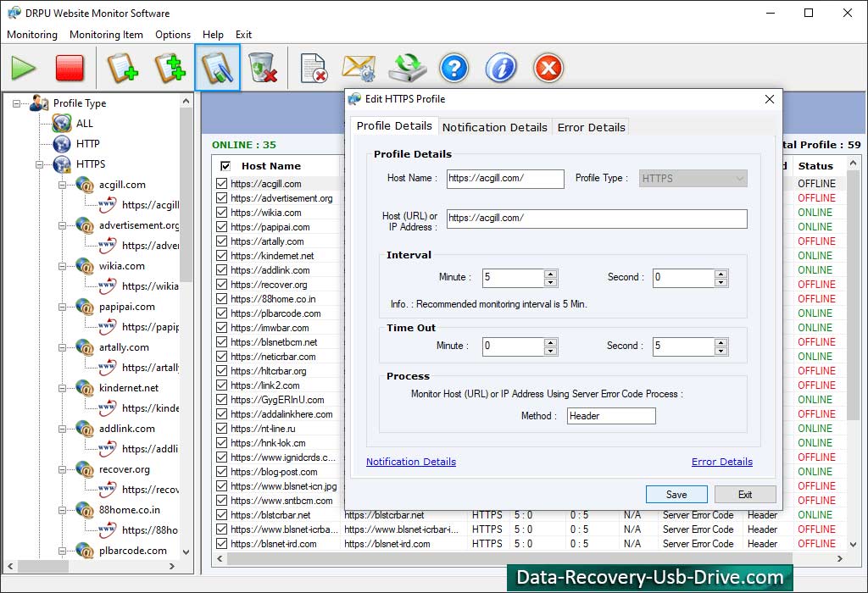Uncheck the https://papipai.com row checkbox
The image size is (868, 593).
tap(222, 226)
